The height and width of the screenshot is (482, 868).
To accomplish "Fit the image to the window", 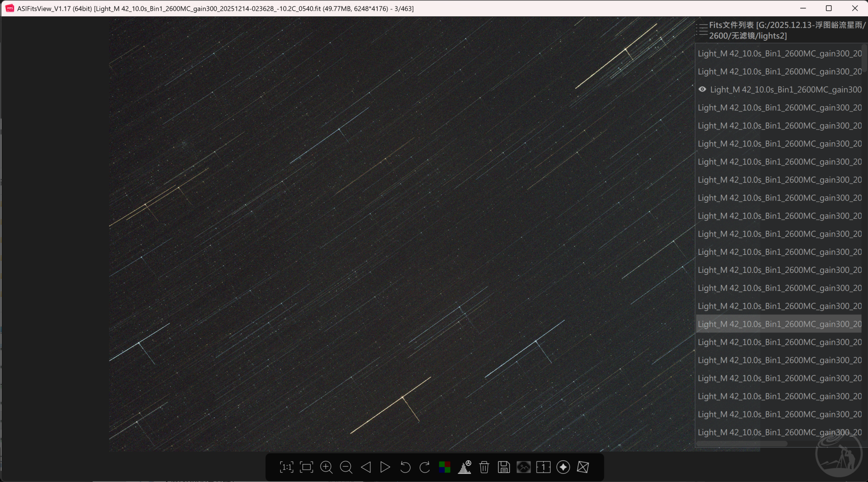I will pos(307,467).
